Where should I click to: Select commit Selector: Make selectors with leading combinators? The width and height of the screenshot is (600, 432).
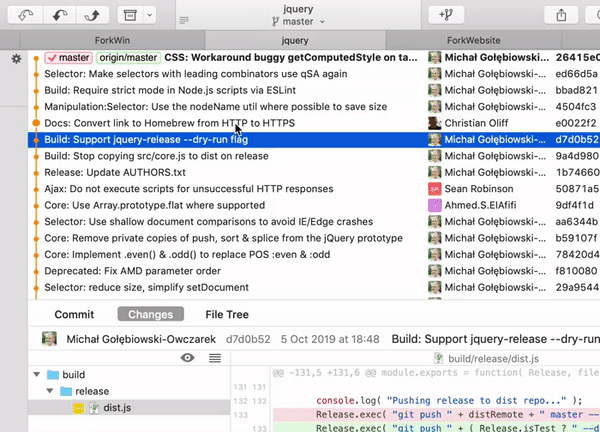(314, 74)
